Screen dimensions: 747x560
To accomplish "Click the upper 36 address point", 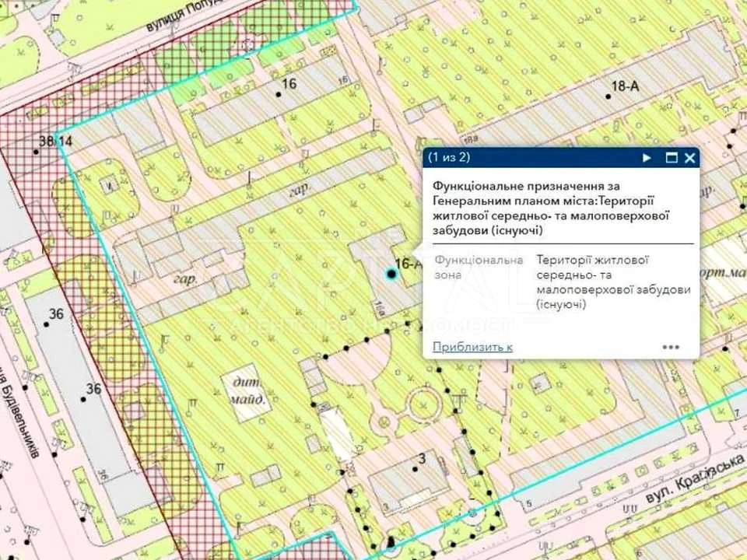I will tap(46, 324).
